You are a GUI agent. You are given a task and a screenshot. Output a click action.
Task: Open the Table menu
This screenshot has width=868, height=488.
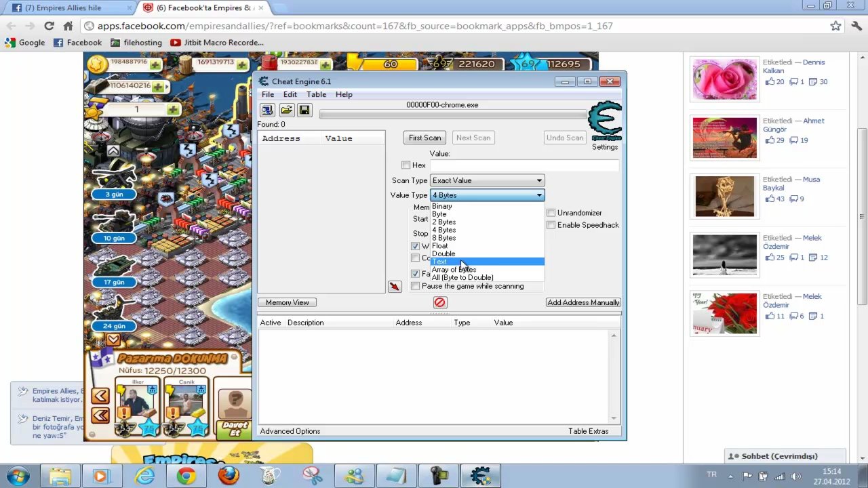click(x=316, y=94)
